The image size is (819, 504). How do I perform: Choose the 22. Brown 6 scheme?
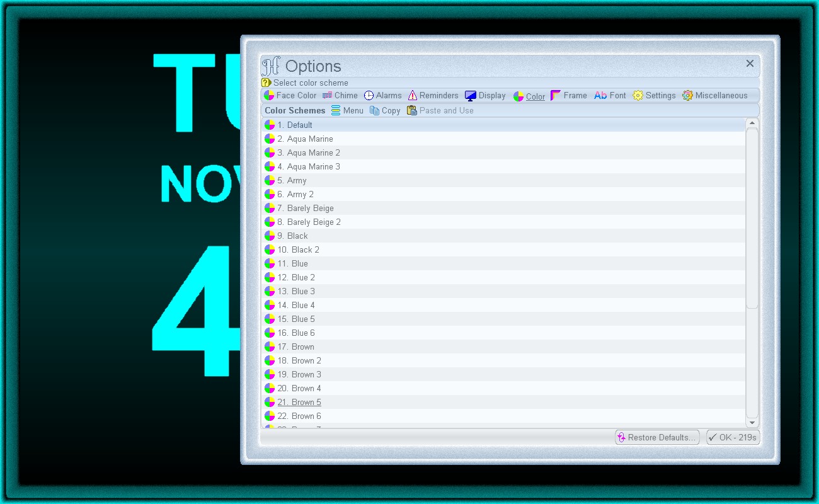click(503, 416)
